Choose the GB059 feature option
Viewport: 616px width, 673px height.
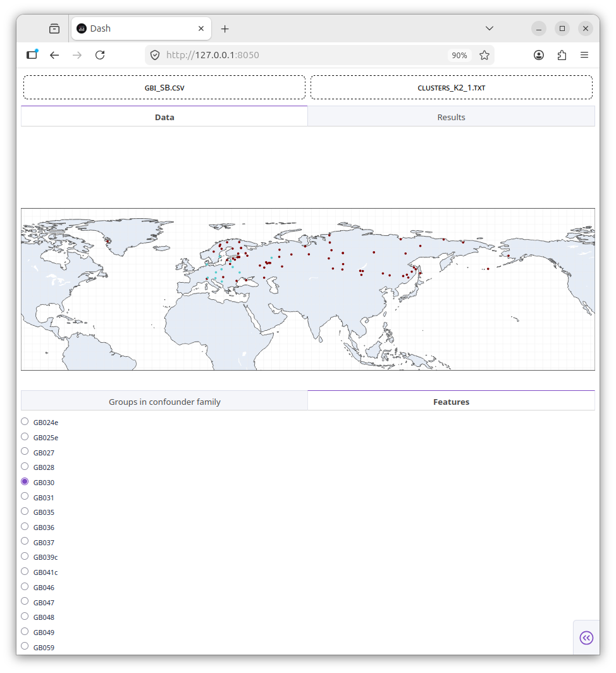[25, 646]
